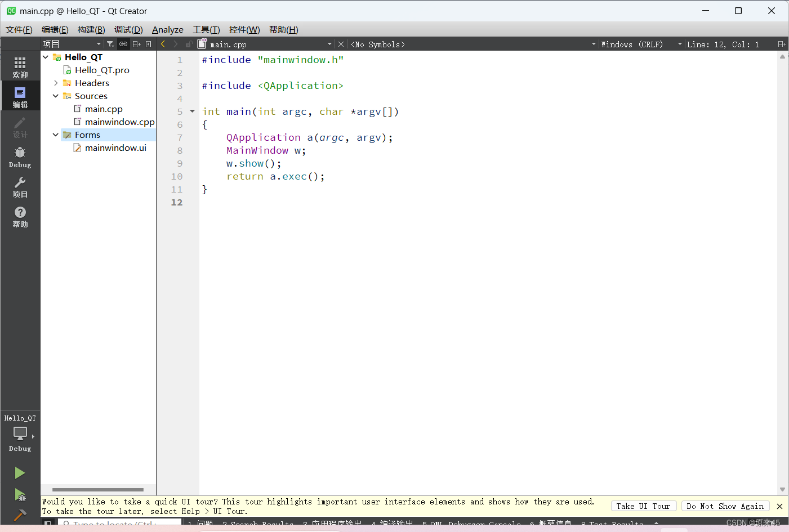
Task: Click Do Not Show Again button
Action: (x=725, y=506)
